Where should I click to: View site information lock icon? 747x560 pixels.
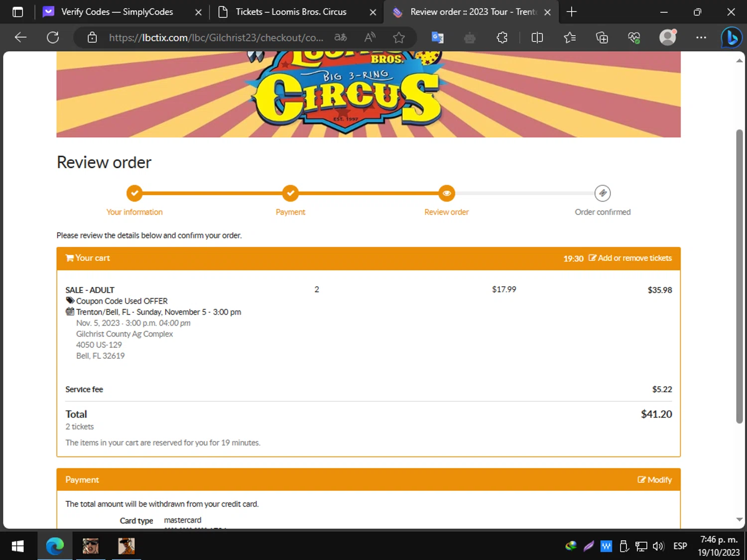(x=92, y=37)
